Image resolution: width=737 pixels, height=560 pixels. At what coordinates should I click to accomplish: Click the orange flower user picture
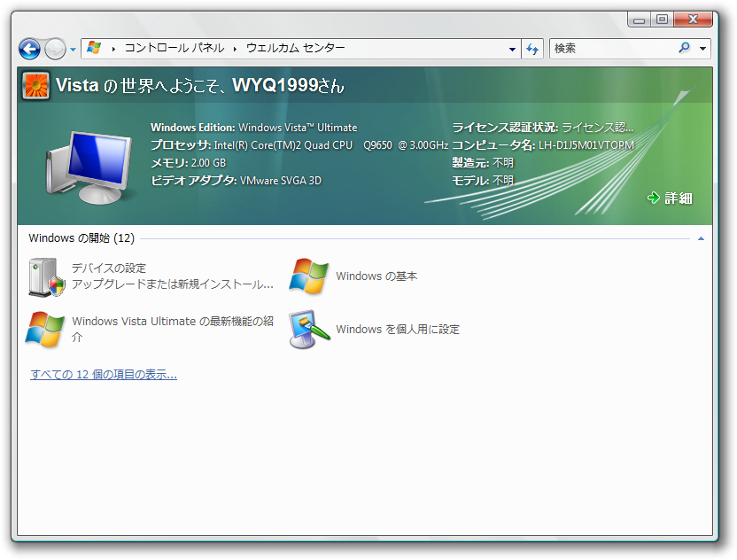pos(36,86)
